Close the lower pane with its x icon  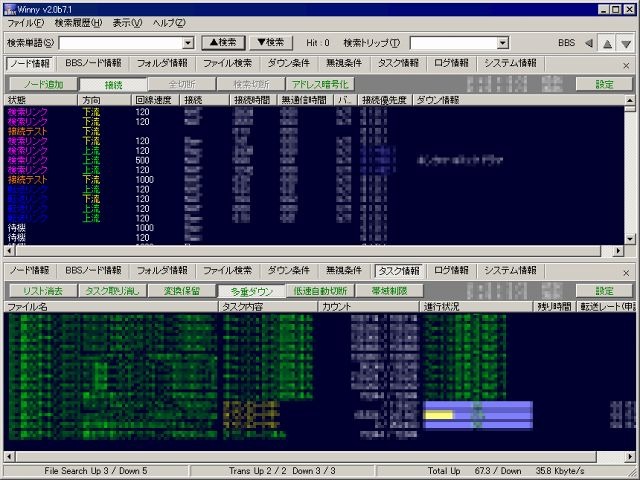tap(626, 273)
